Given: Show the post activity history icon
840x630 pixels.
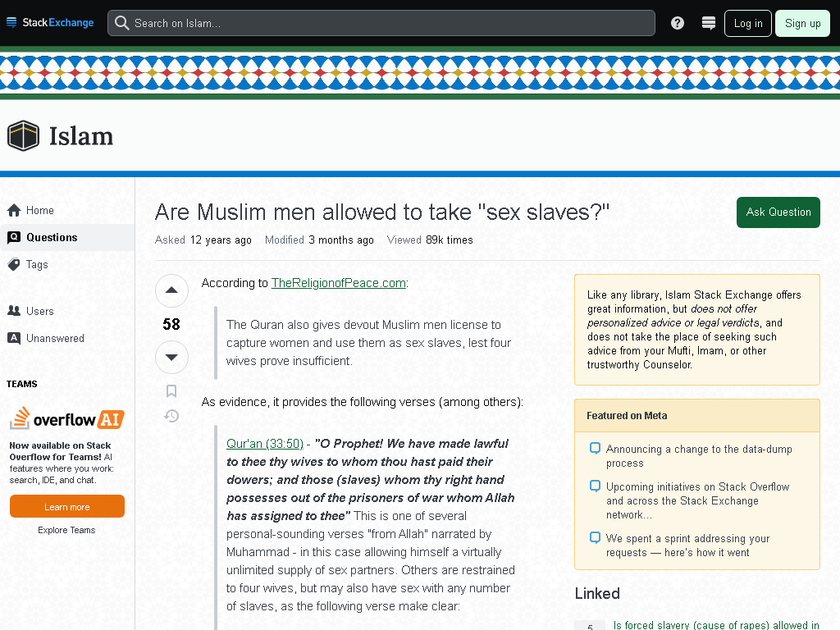Looking at the screenshot, I should [x=171, y=416].
